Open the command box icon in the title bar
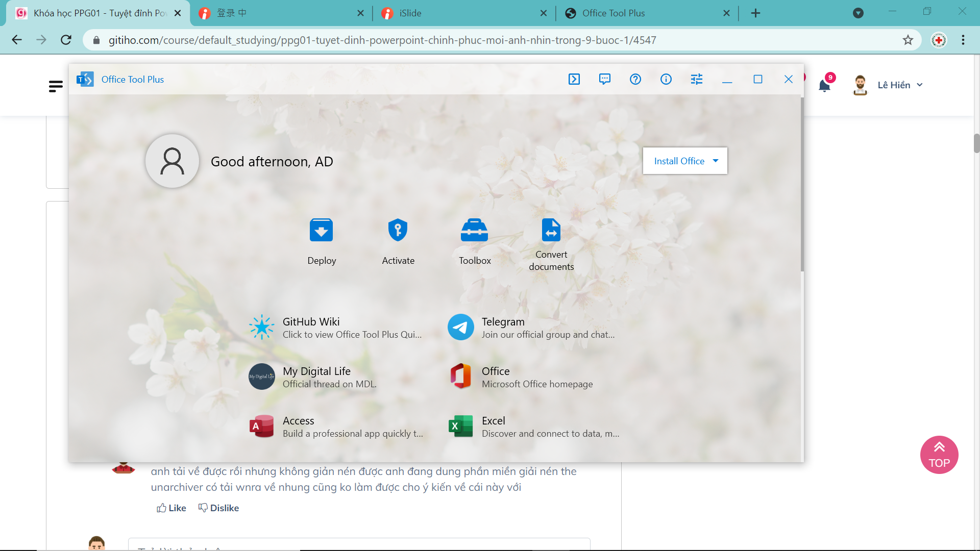Screen dimensions: 980x551 [574, 79]
